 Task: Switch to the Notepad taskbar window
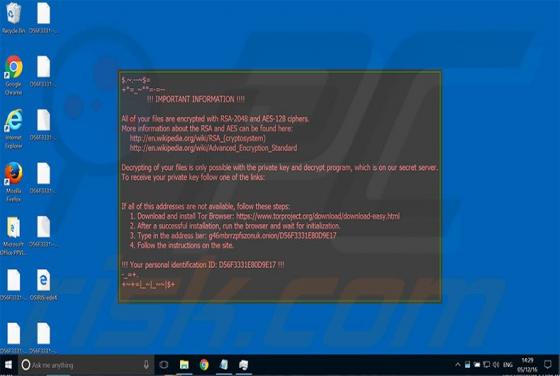[x=224, y=365]
